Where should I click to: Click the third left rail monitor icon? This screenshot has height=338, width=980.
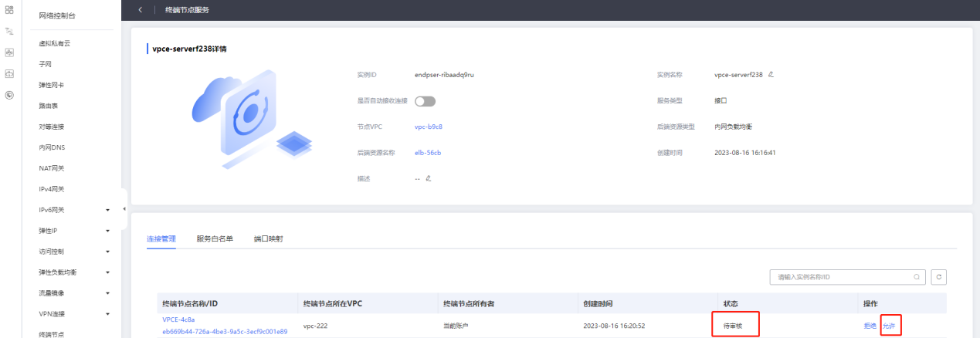tap(9, 52)
